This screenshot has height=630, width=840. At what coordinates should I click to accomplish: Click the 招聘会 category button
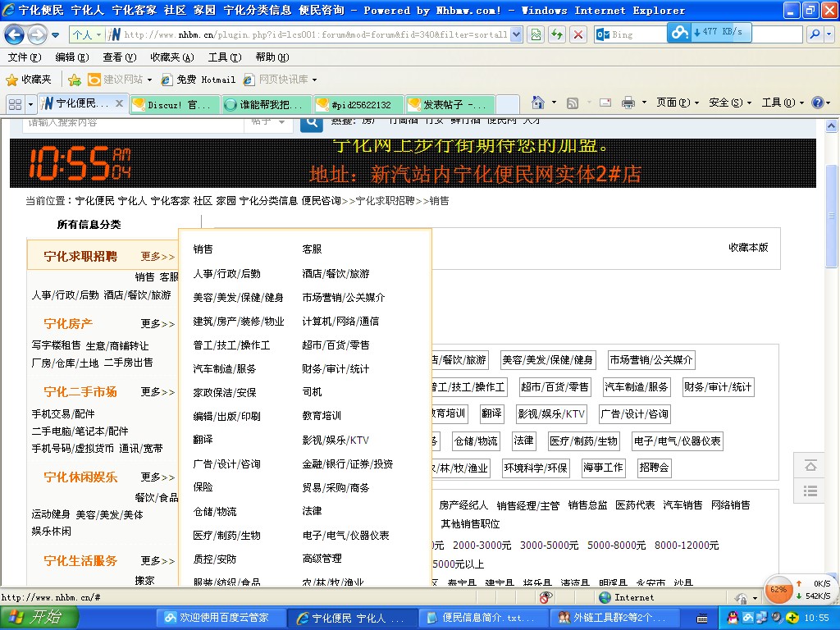point(654,467)
